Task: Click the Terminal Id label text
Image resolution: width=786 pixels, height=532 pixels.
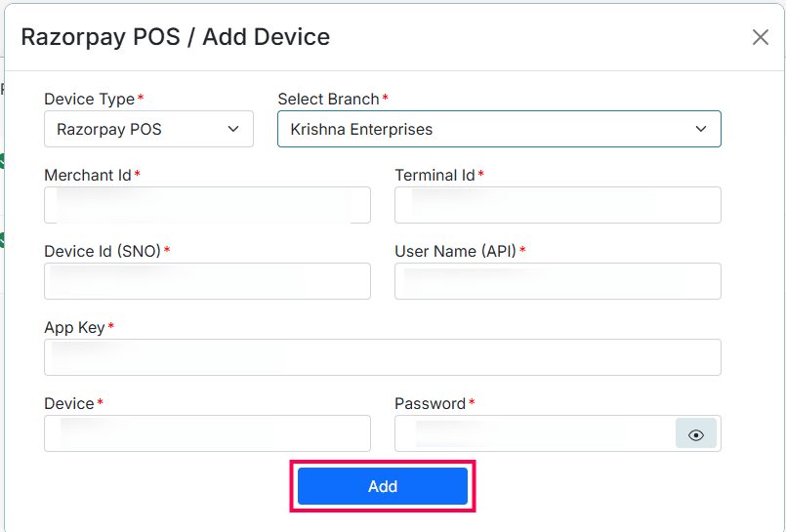Action: [x=435, y=176]
